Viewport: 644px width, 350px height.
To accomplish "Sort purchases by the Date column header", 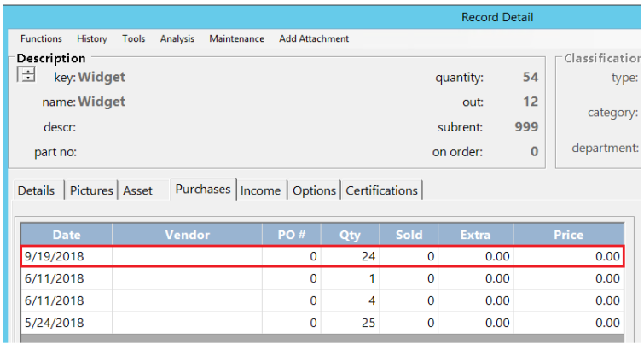I will pos(67,235).
